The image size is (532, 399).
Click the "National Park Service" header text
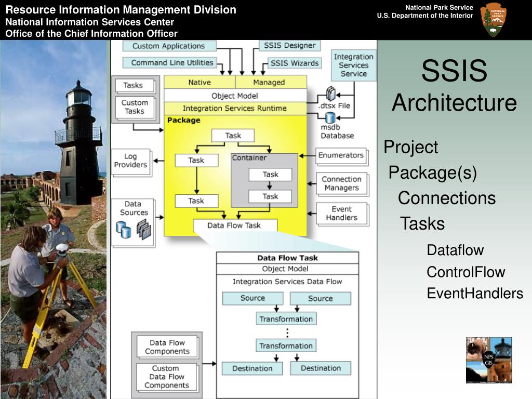(x=439, y=7)
